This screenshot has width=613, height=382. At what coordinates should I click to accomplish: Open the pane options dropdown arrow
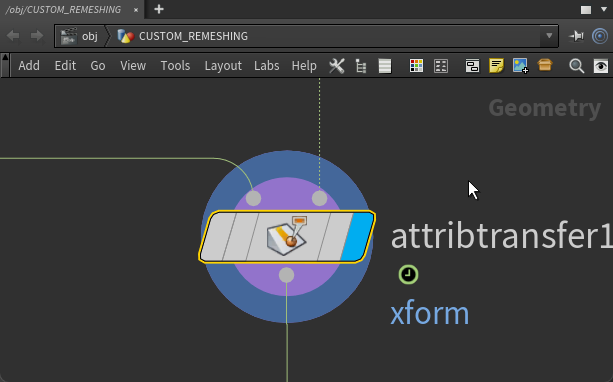tap(604, 9)
